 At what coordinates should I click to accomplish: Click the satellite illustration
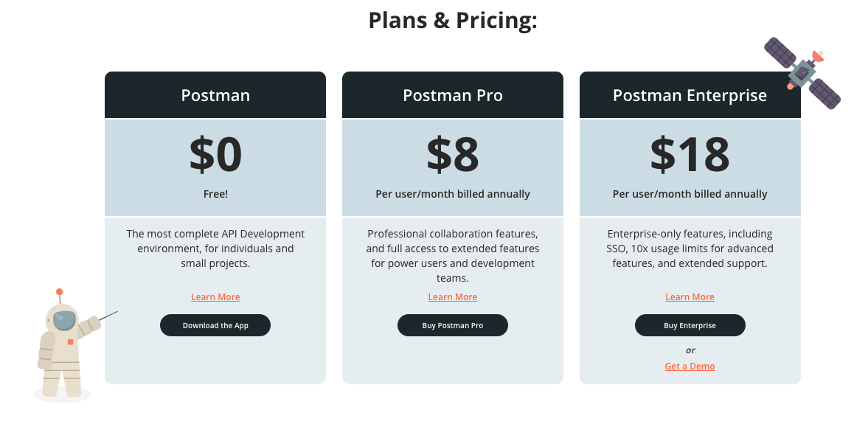click(x=802, y=72)
